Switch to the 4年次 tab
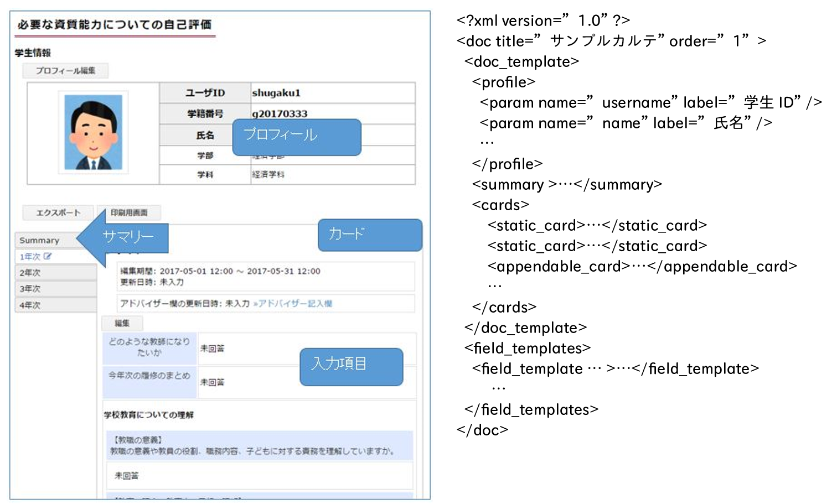 [55, 305]
